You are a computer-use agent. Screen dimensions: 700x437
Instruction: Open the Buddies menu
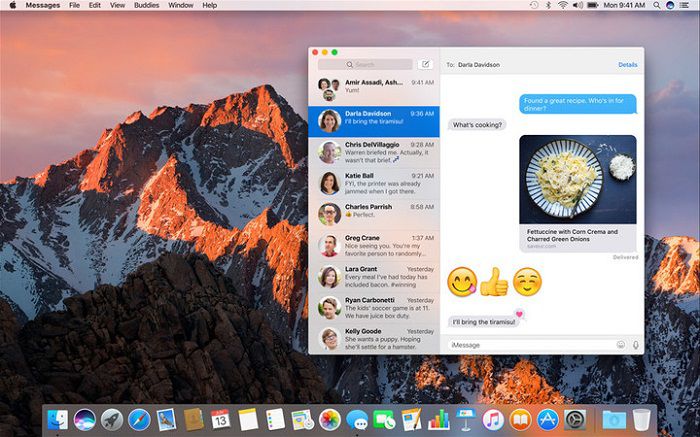coord(146,5)
